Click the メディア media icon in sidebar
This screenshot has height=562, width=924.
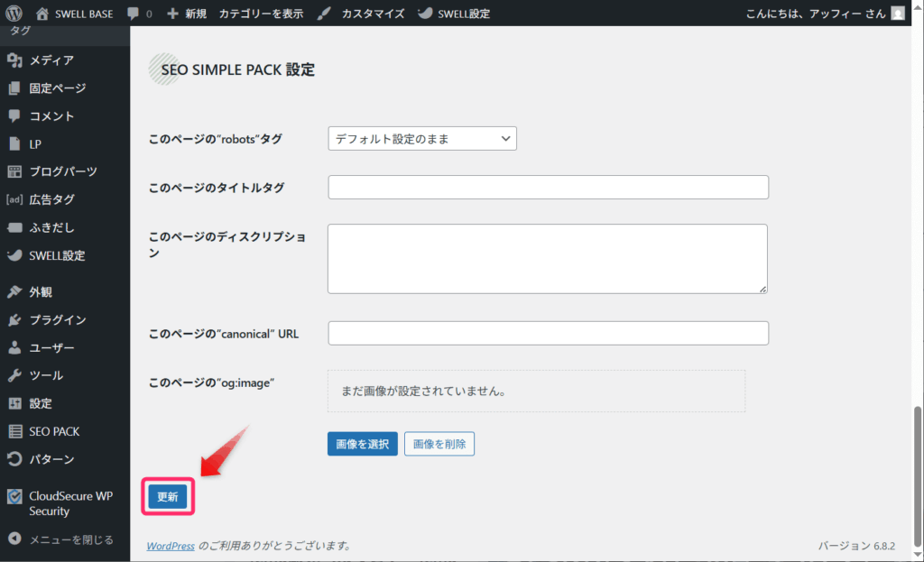point(14,60)
